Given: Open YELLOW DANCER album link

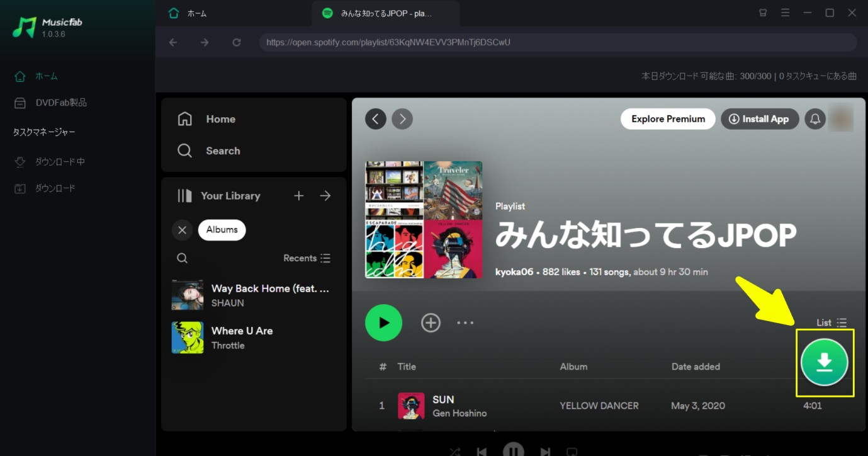Looking at the screenshot, I should click(599, 406).
